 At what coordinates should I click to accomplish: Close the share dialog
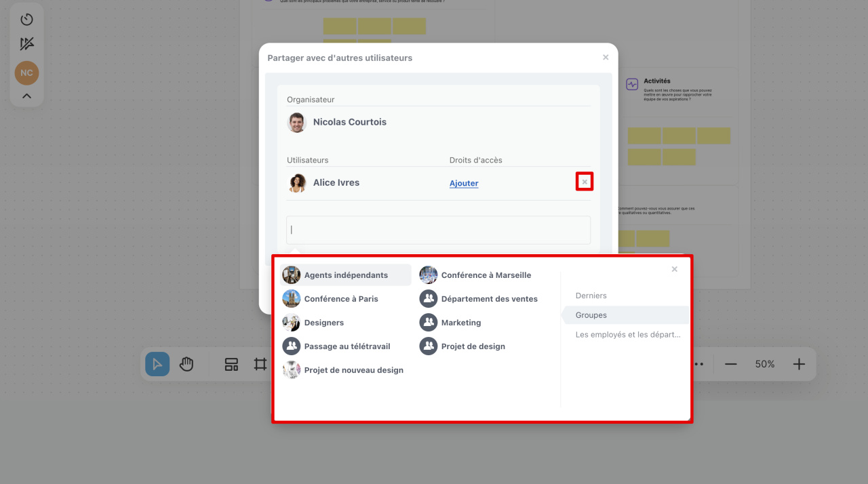[606, 58]
